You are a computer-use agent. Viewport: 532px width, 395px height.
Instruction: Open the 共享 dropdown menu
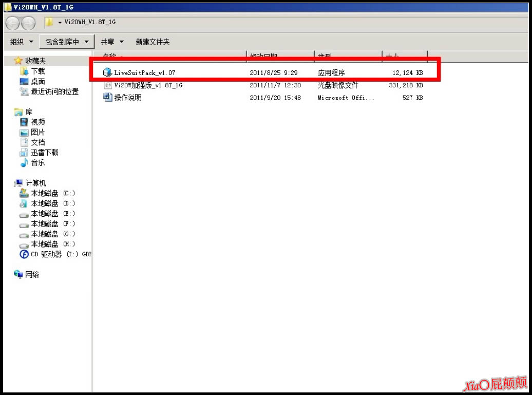pos(112,42)
